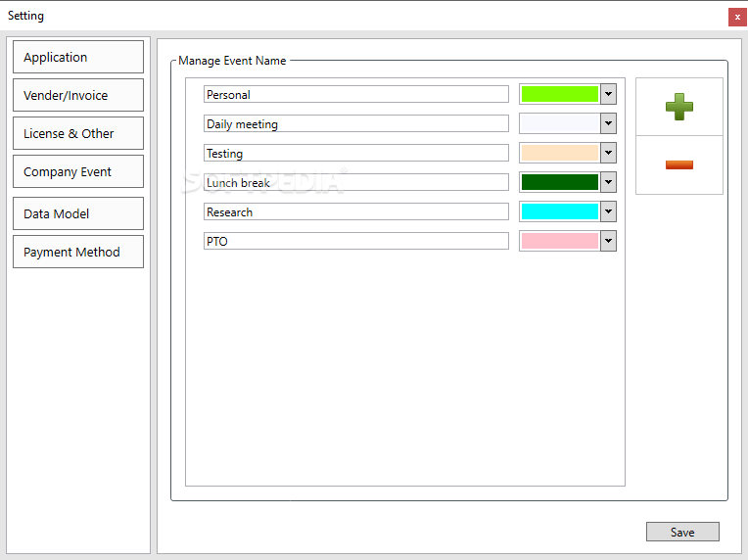Click the pale white Daily meeting swatch
The width and height of the screenshot is (748, 560).
point(560,123)
